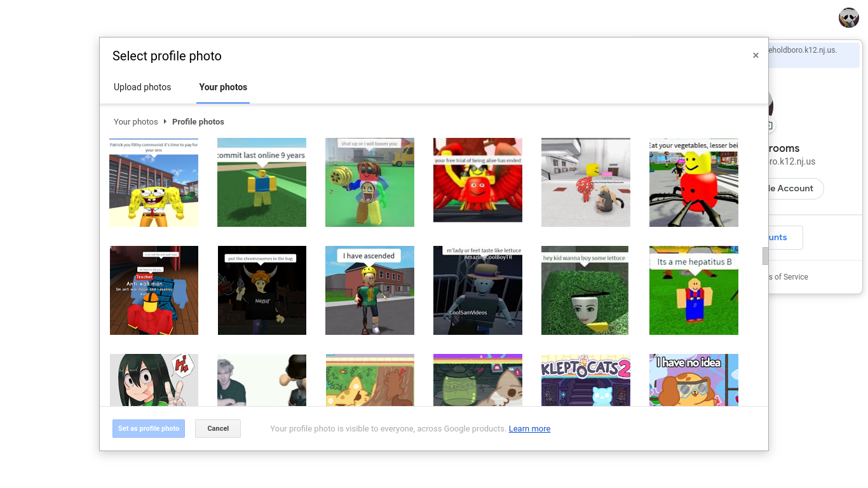Choose the 'last online 9 years' photo
868x488 pixels.
(x=262, y=182)
